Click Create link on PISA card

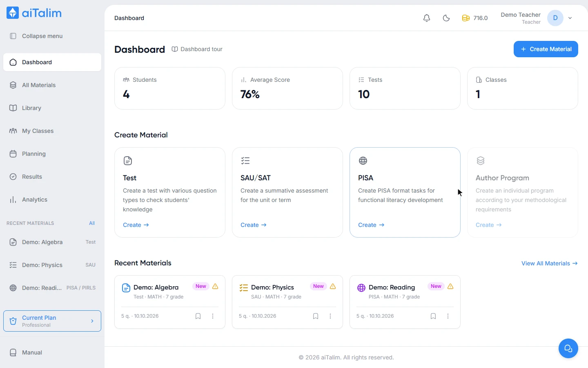coord(371,225)
